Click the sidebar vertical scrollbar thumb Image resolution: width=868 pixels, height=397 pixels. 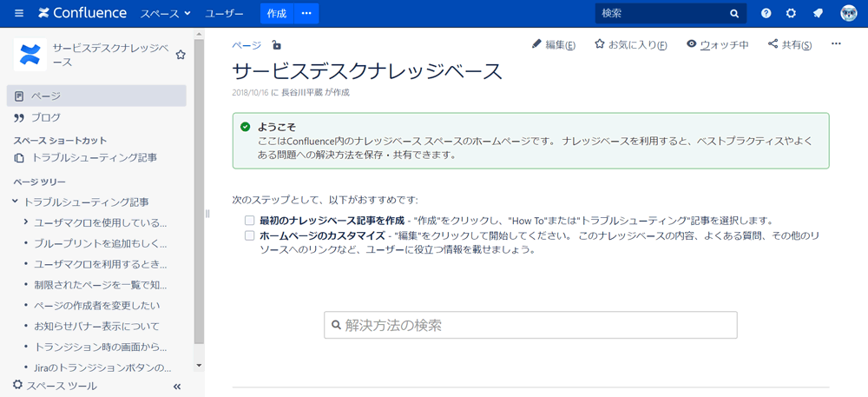tap(200, 192)
